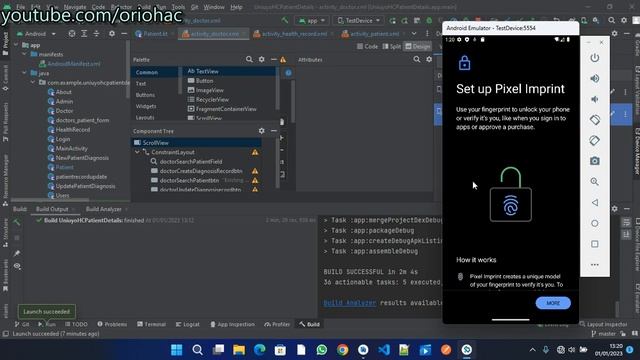Open the Logcat tool window

pyautogui.click(x=187, y=324)
